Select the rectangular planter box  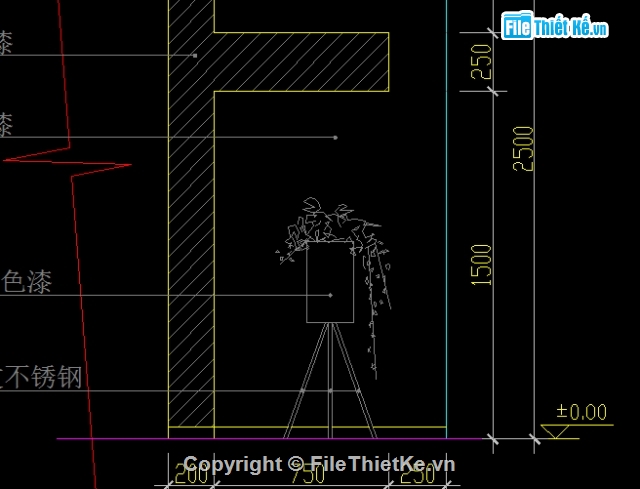(330, 282)
